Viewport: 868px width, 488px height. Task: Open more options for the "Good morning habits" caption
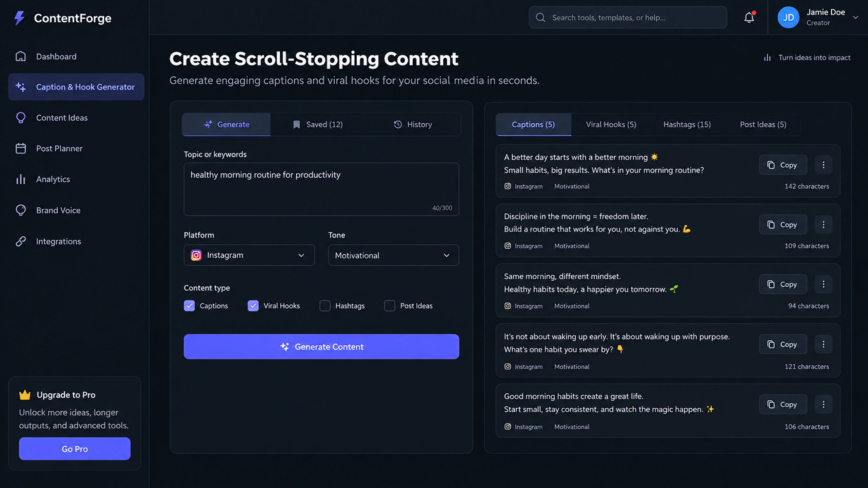(x=823, y=404)
